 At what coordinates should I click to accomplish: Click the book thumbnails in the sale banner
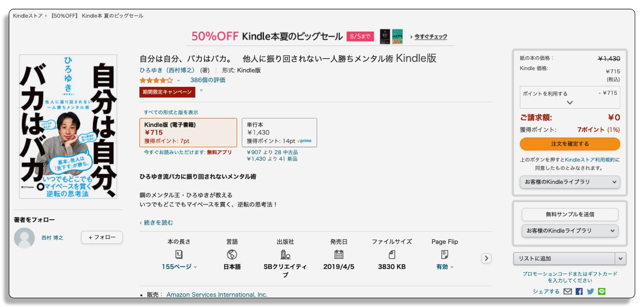(x=391, y=36)
